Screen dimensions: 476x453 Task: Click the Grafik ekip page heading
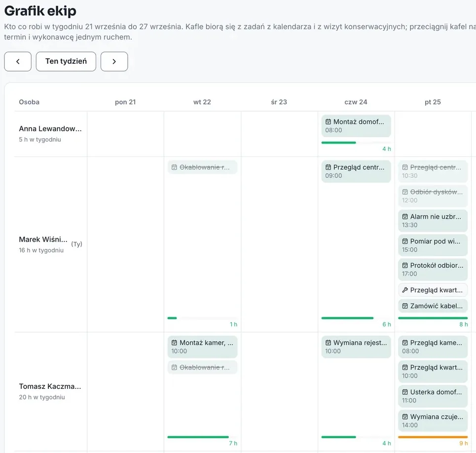(40, 11)
